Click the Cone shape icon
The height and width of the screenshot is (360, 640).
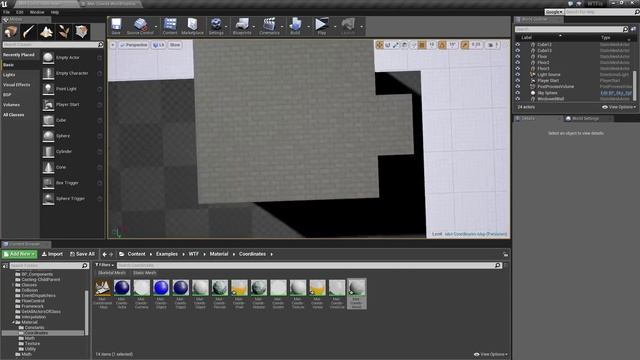point(48,167)
